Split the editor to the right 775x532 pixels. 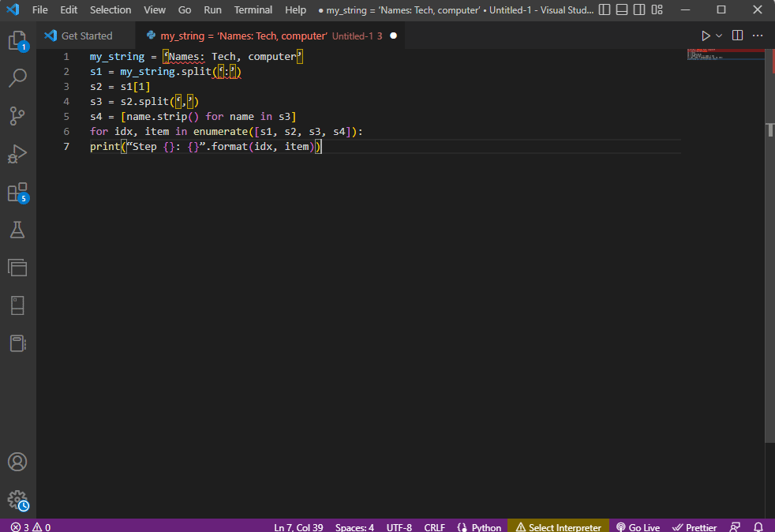[737, 36]
